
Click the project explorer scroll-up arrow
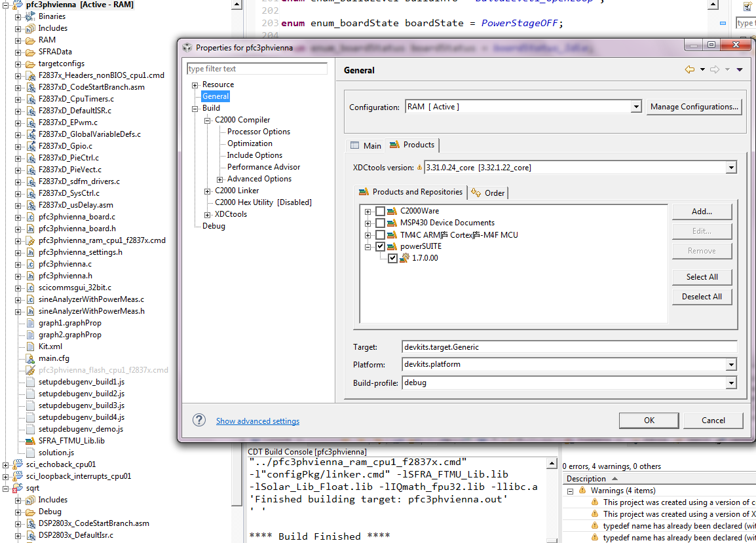click(236, 5)
